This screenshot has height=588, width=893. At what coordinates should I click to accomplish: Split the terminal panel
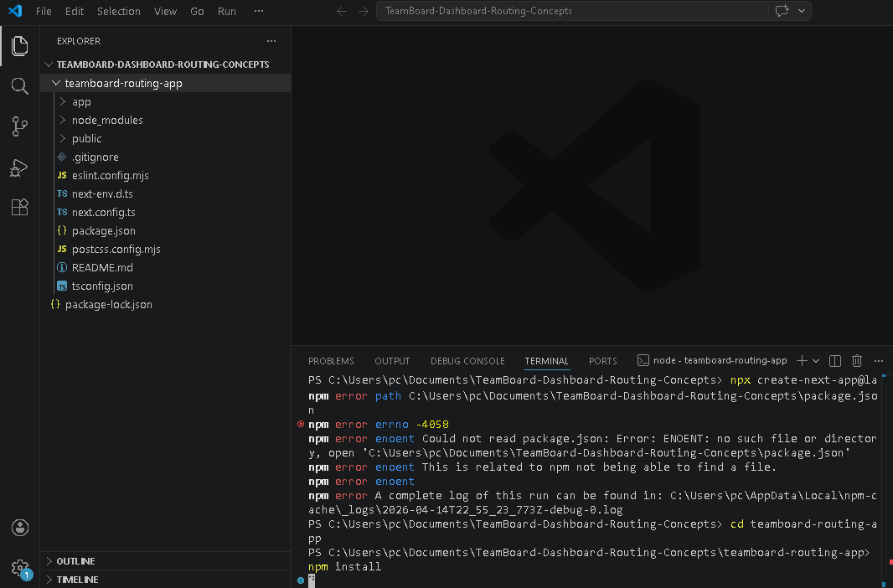(835, 360)
